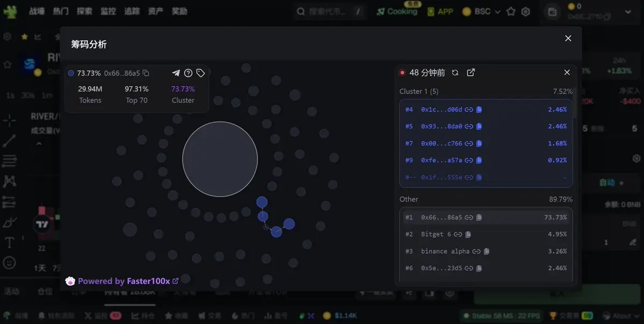Click the token search field
Screen dimensions: 644x324
point(330,11)
